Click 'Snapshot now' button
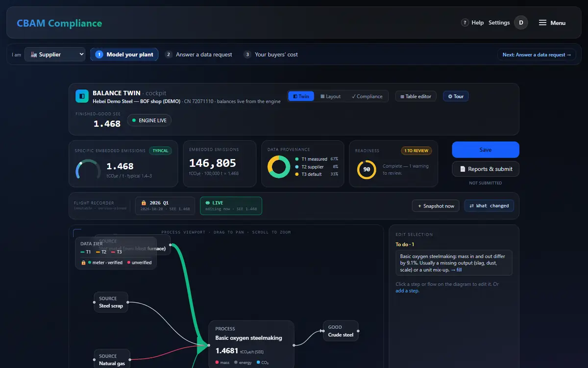The width and height of the screenshot is (588, 368). (x=436, y=206)
